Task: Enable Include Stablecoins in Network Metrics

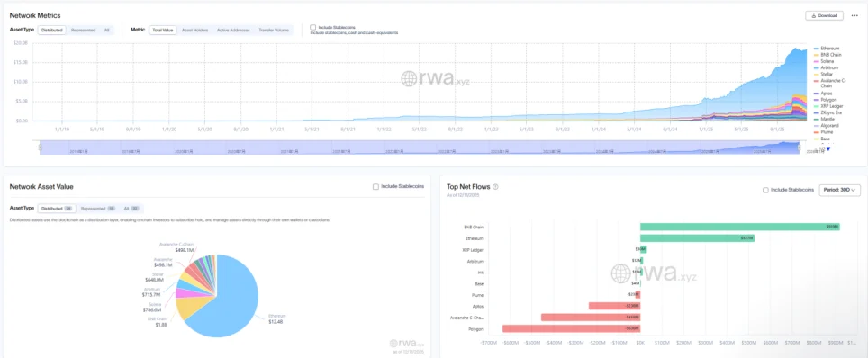Action: (313, 27)
